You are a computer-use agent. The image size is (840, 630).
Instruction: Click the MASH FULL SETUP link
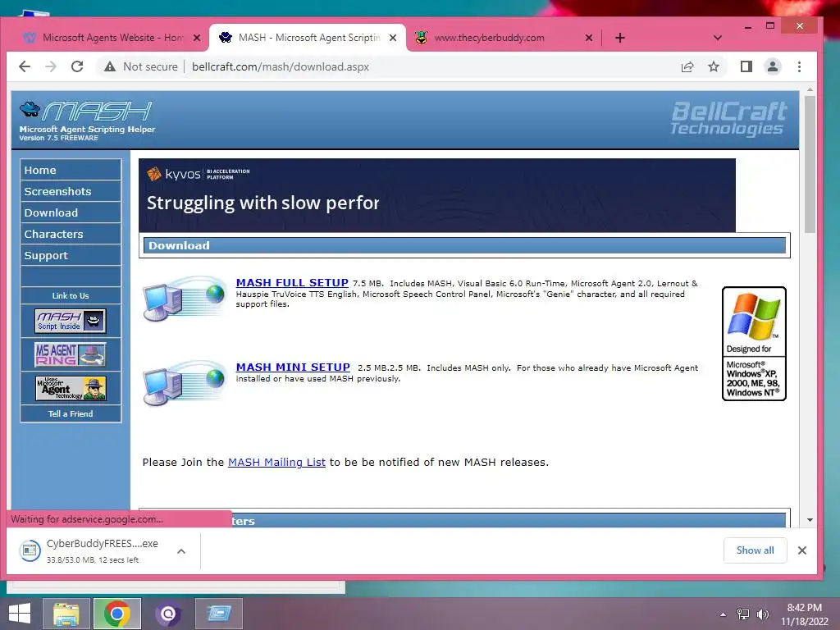[x=292, y=282]
